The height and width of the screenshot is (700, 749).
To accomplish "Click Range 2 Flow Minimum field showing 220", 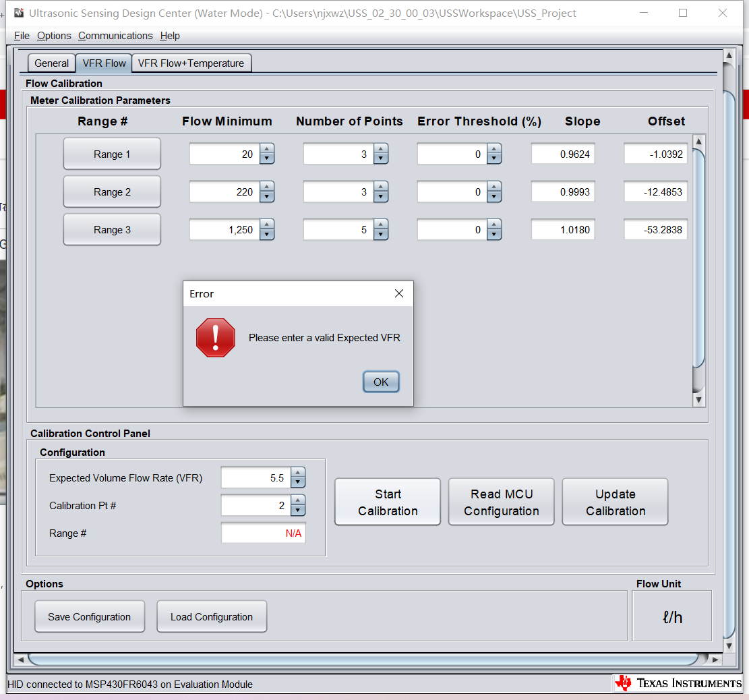I will click(x=224, y=192).
